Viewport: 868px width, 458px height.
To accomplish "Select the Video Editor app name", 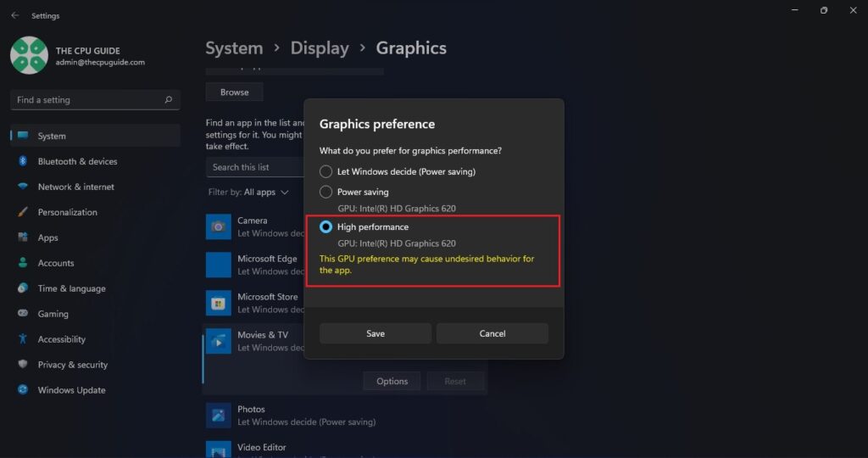I will click(x=262, y=448).
